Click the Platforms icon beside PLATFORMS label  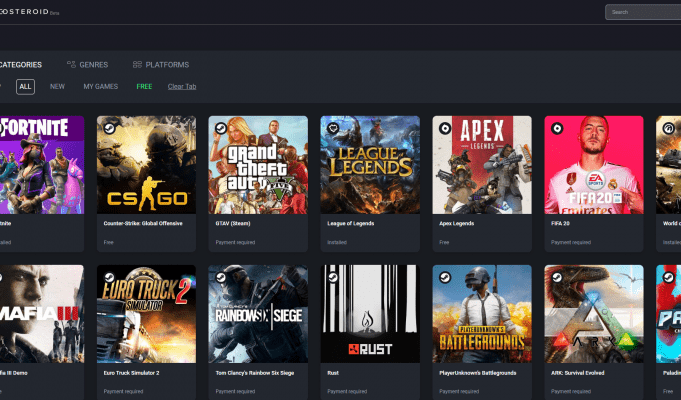click(137, 64)
